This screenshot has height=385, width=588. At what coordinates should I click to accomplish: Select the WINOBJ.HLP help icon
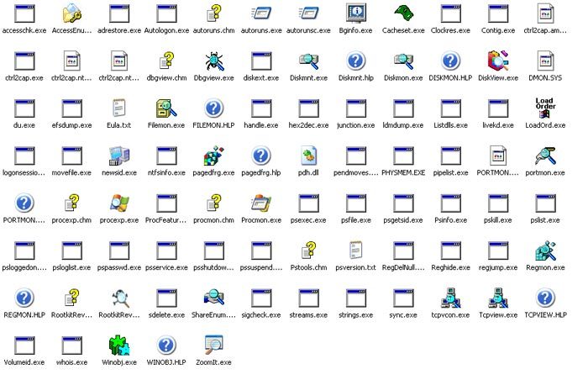pos(166,345)
